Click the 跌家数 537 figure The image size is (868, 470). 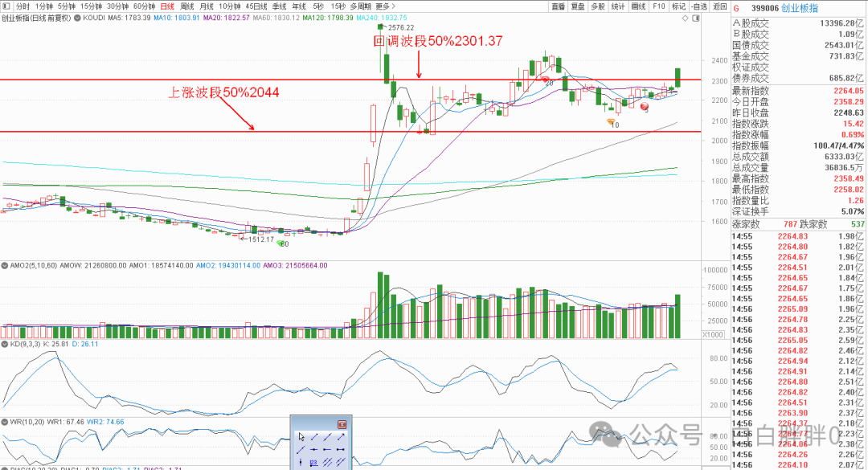[858, 224]
